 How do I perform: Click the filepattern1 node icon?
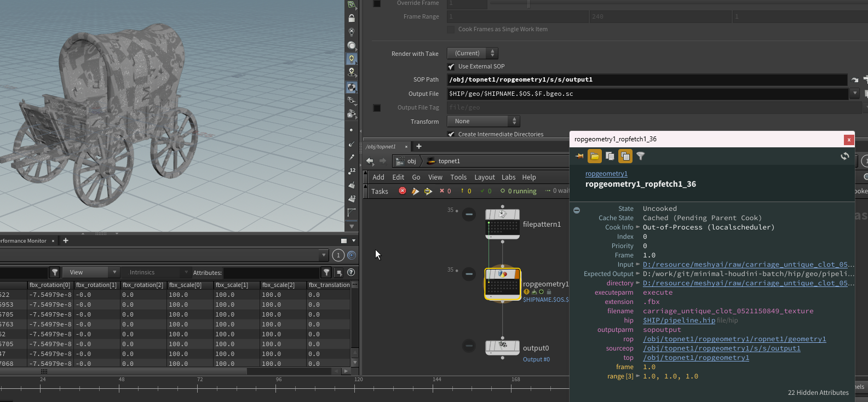coord(502,223)
